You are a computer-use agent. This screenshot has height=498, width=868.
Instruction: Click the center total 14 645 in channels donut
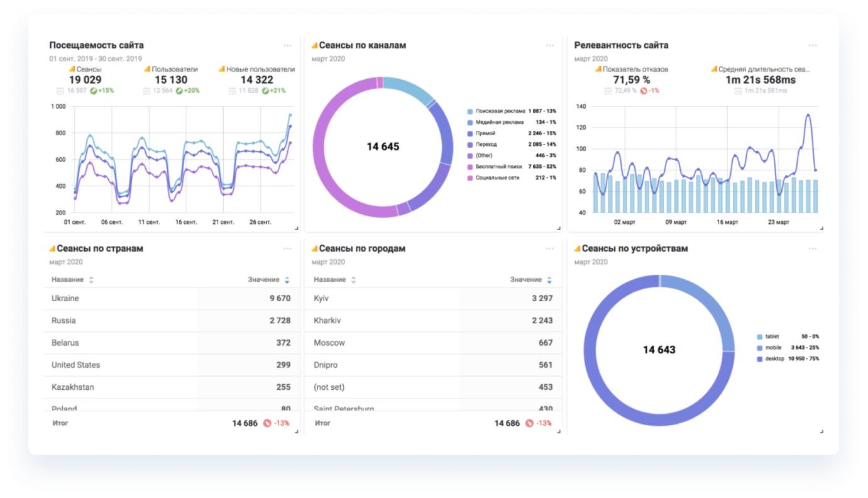tap(383, 147)
